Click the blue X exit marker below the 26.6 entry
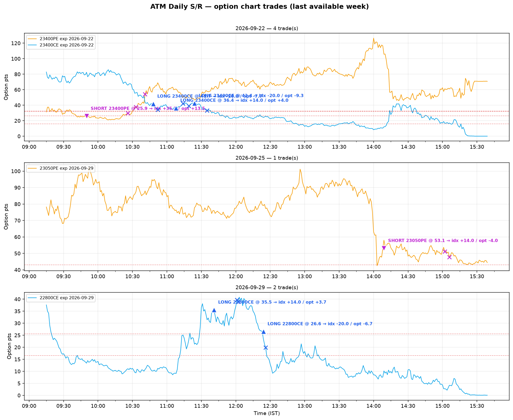The height and width of the screenshot is (420, 513). [x=266, y=348]
